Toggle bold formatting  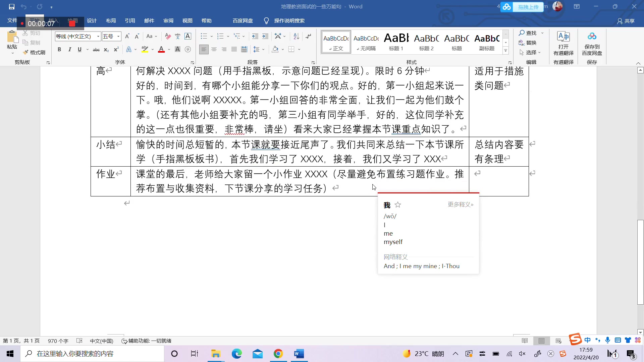click(x=59, y=49)
